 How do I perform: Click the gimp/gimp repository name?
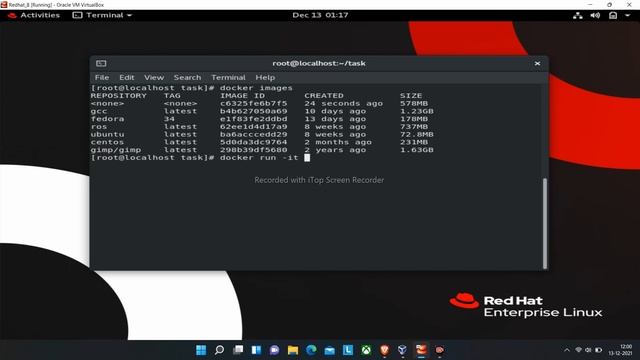pyautogui.click(x=116, y=150)
